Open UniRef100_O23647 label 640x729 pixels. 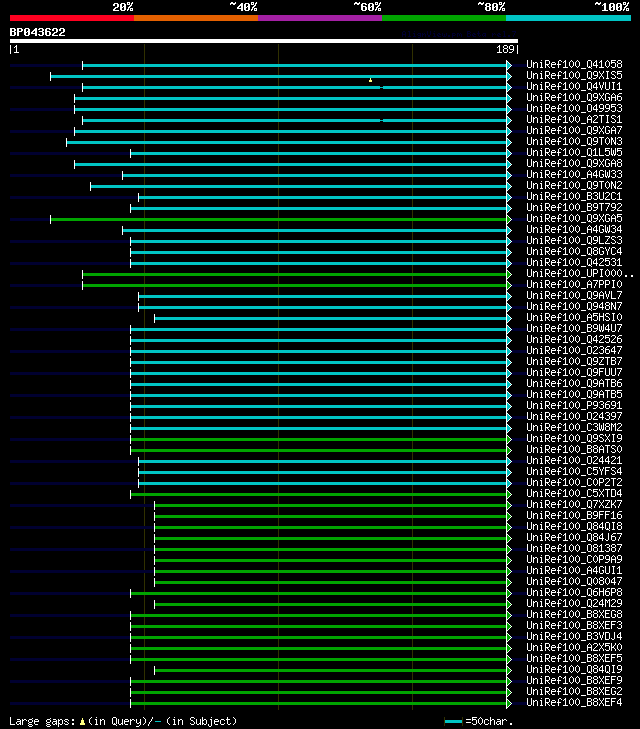pyautogui.click(x=574, y=351)
